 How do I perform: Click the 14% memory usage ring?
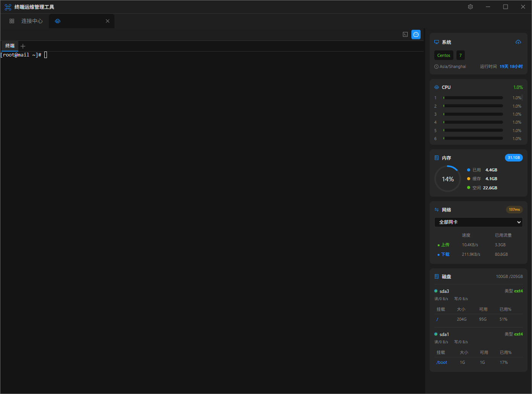click(448, 179)
